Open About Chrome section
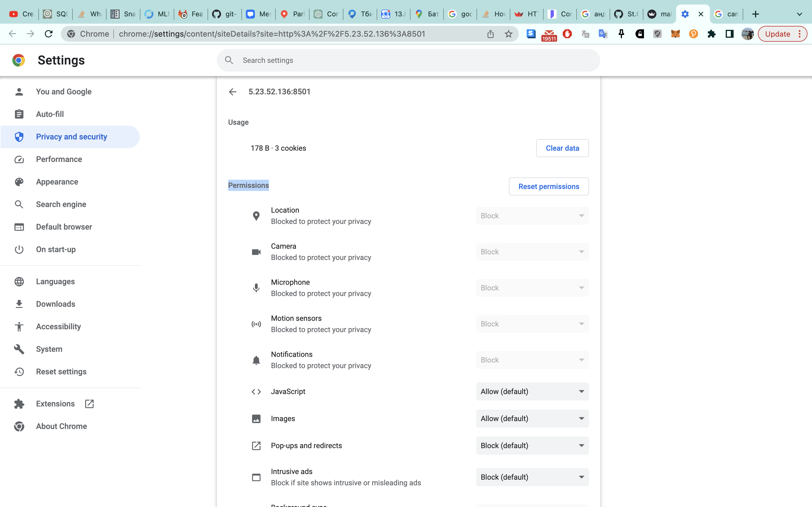 point(61,426)
